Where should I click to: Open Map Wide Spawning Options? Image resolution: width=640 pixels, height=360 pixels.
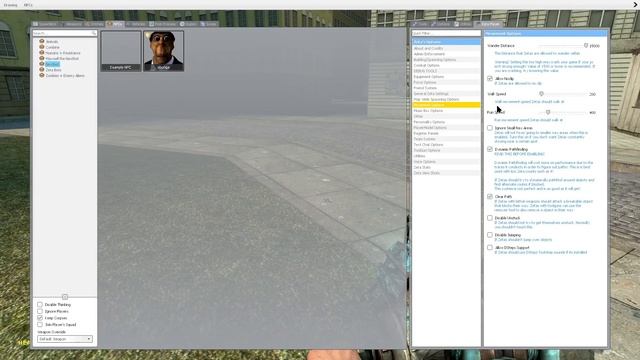(x=446, y=99)
